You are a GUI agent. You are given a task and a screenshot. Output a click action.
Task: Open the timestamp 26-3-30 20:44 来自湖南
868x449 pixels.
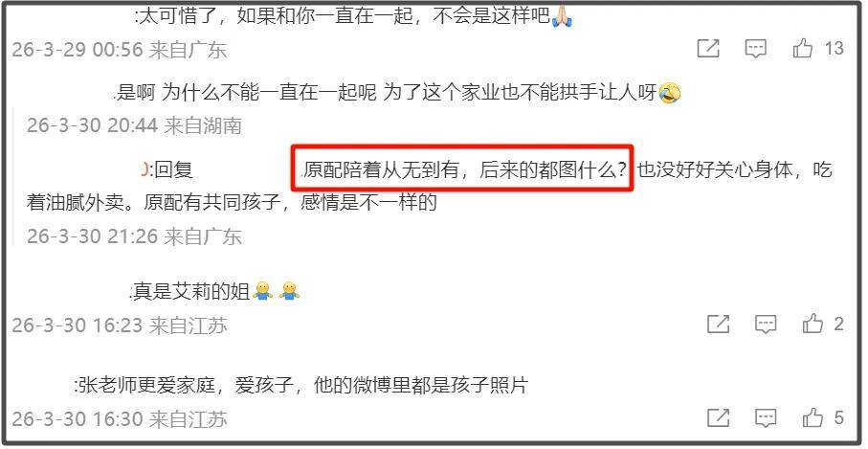click(x=135, y=125)
